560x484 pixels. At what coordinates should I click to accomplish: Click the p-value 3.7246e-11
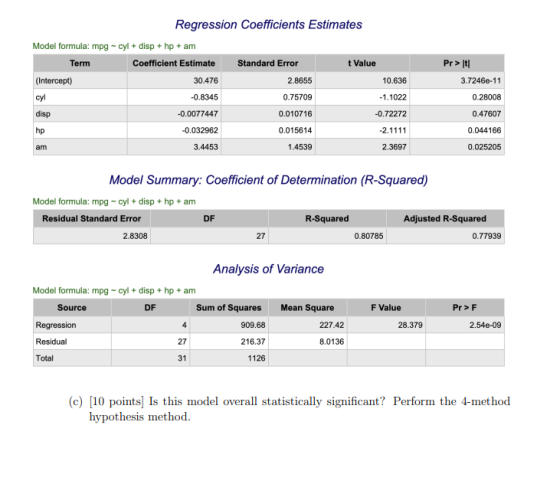pyautogui.click(x=481, y=81)
